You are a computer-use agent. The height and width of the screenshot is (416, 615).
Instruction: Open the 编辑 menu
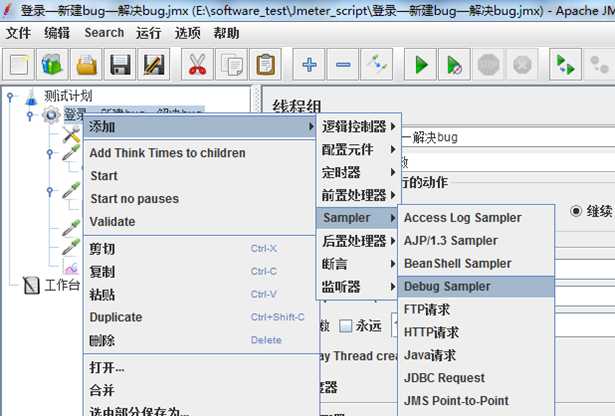coord(57,33)
